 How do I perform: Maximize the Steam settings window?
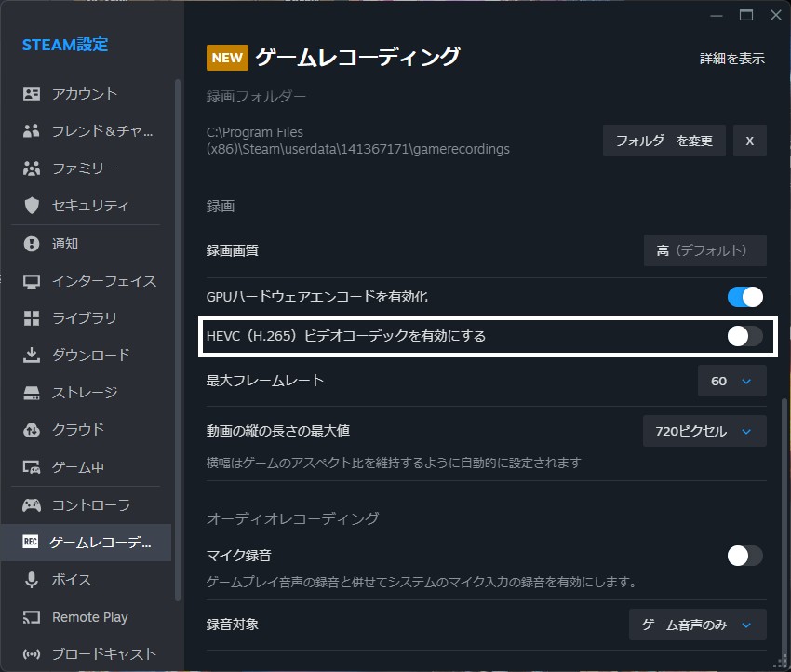pos(746,15)
